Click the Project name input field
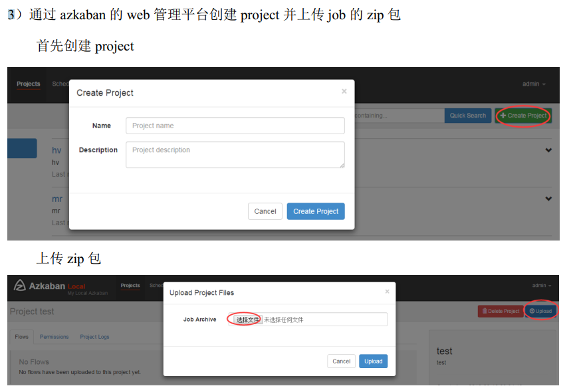Image resolution: width=571 pixels, height=392 pixels. (x=235, y=126)
